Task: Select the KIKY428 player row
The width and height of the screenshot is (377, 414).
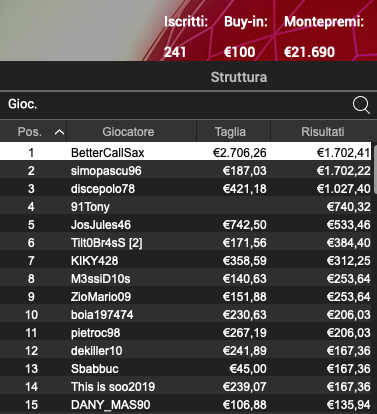Action: point(186,261)
